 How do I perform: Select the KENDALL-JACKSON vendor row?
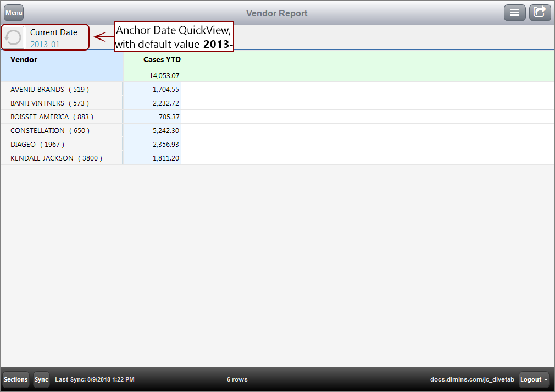[x=56, y=158]
